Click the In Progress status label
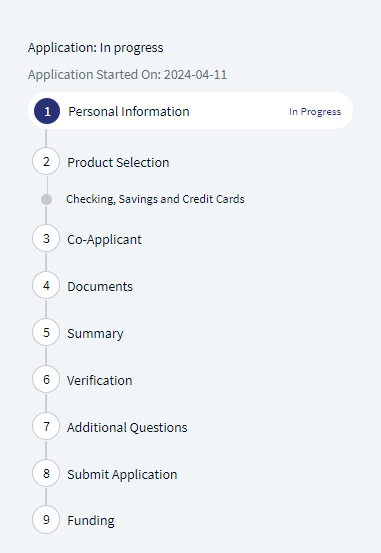 pyautogui.click(x=315, y=112)
